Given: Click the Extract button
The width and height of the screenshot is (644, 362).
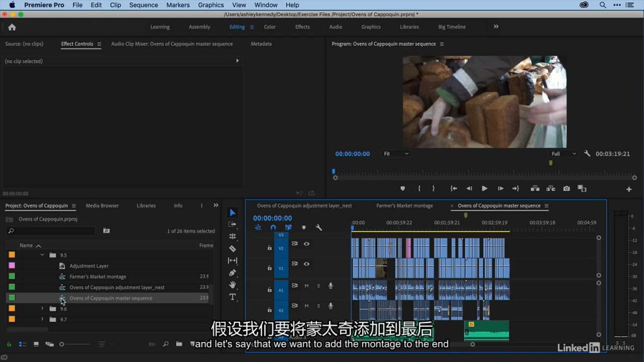Looking at the screenshot, I should tap(551, 189).
